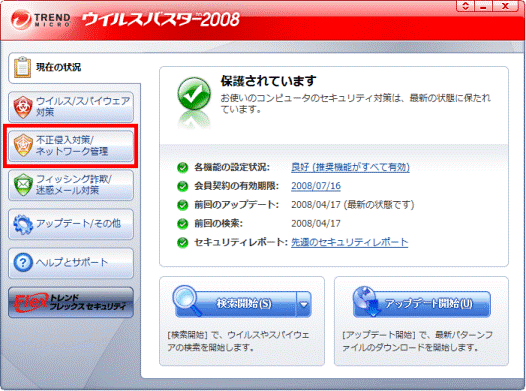Open the 先週のセキュリティレポート link
The height and width of the screenshot is (391, 526).
tap(349, 242)
